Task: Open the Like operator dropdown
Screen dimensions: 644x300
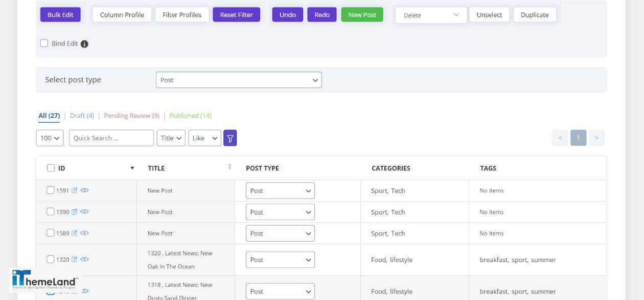Action: [x=204, y=138]
